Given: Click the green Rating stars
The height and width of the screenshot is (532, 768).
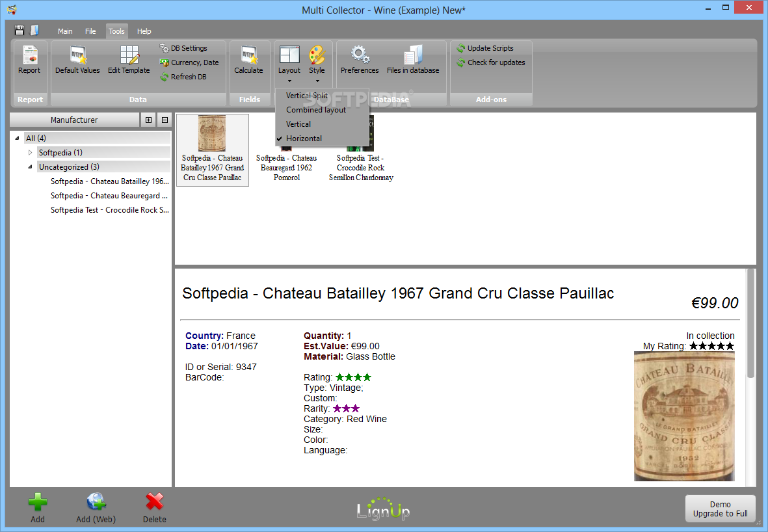Looking at the screenshot, I should (x=354, y=377).
